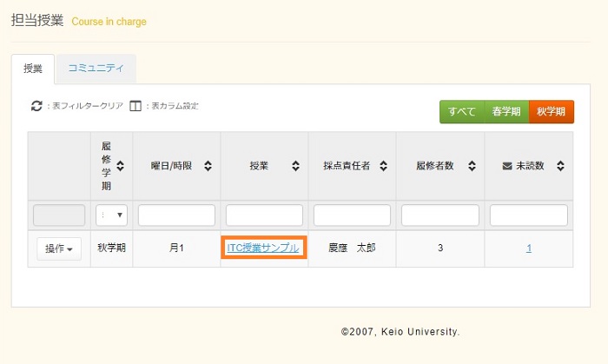Filter courses by 秋学期
Viewport: 608px width, 364px height.
coord(552,112)
